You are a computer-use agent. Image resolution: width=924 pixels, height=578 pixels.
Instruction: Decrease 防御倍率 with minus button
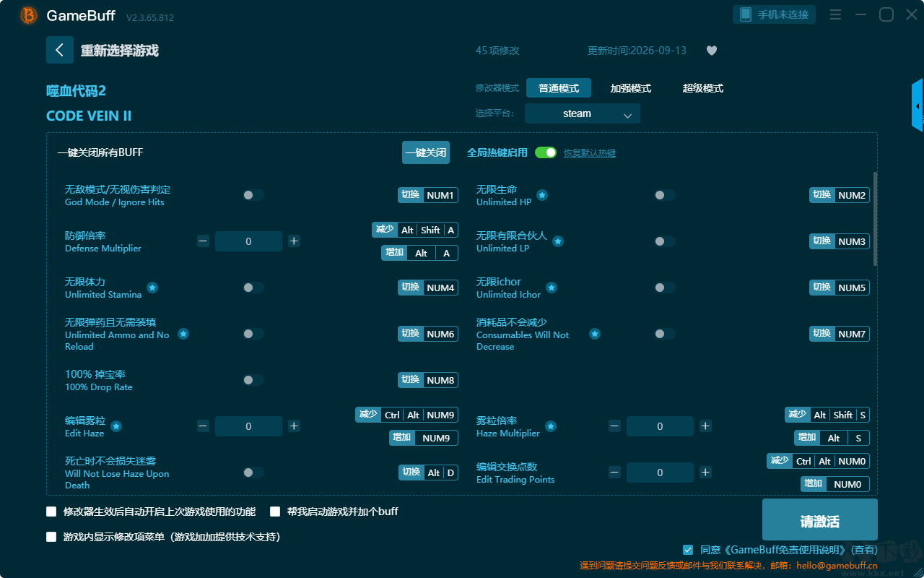tap(203, 241)
